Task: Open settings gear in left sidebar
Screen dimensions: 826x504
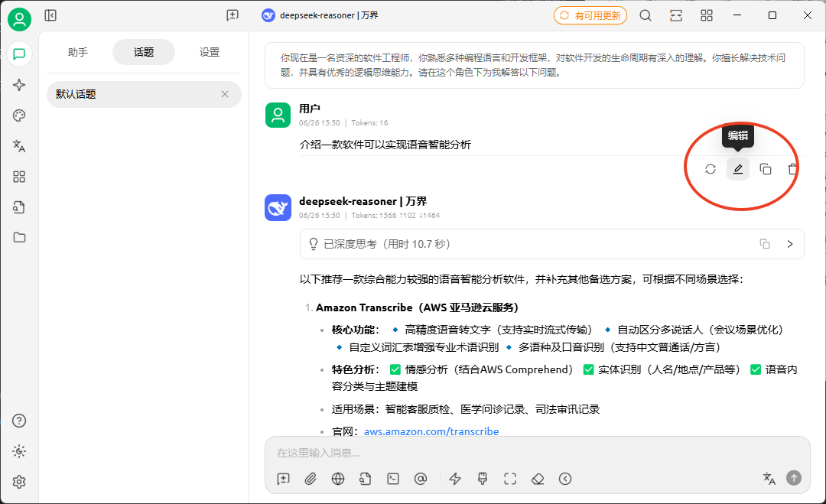Action: point(19,482)
